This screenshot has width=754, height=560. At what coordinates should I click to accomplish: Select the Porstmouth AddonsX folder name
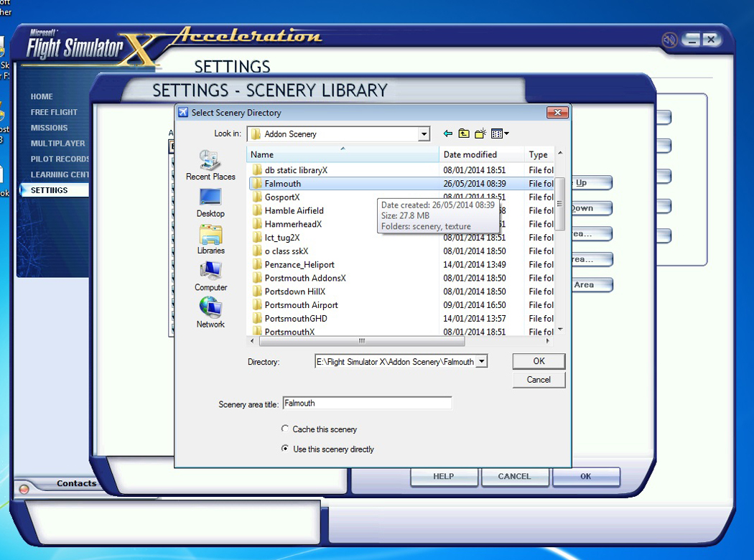point(305,278)
